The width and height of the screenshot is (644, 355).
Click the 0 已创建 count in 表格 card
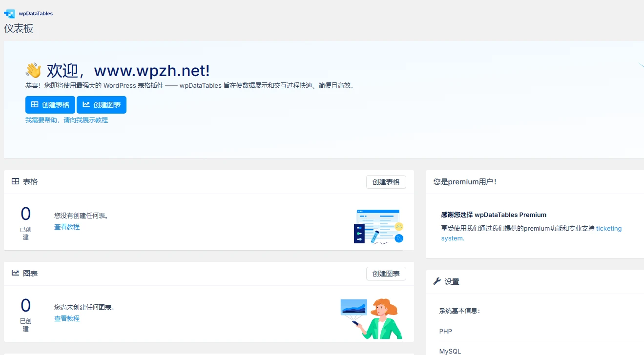25,223
